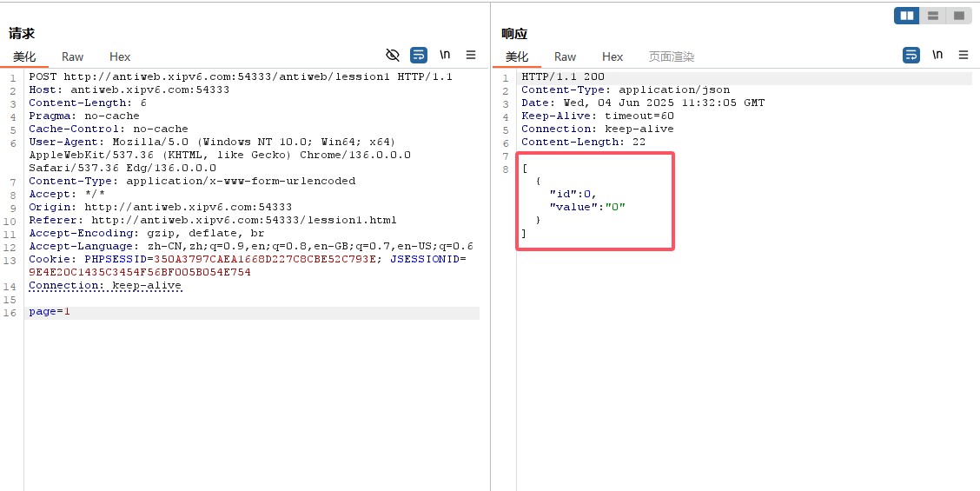Open the Hex tab in the response panel
This screenshot has height=491, width=980.
pos(612,56)
